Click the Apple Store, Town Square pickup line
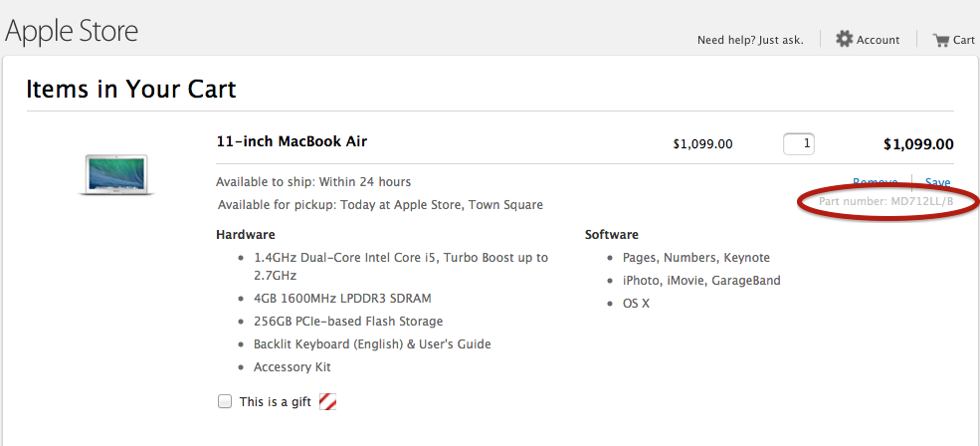 (x=380, y=204)
